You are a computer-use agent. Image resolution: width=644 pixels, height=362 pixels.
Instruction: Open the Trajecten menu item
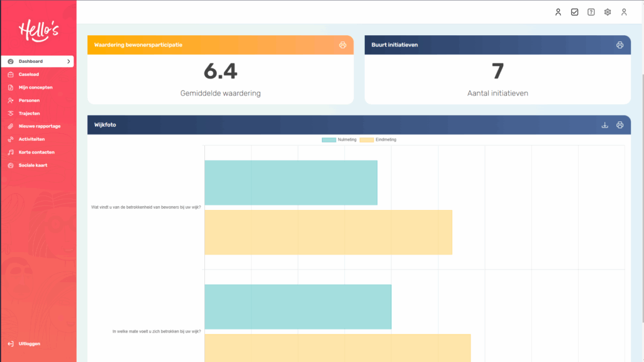pos(29,113)
